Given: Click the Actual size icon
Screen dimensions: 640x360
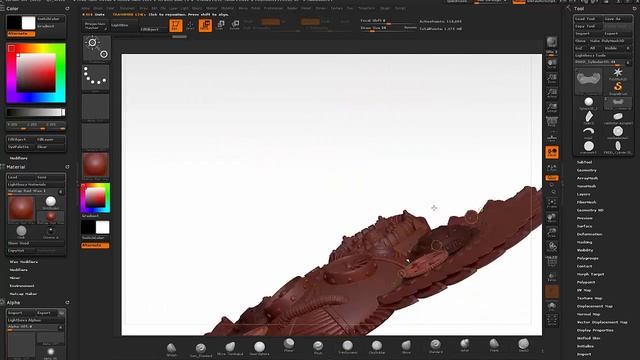Looking at the screenshot, I should pyautogui.click(x=552, y=93).
